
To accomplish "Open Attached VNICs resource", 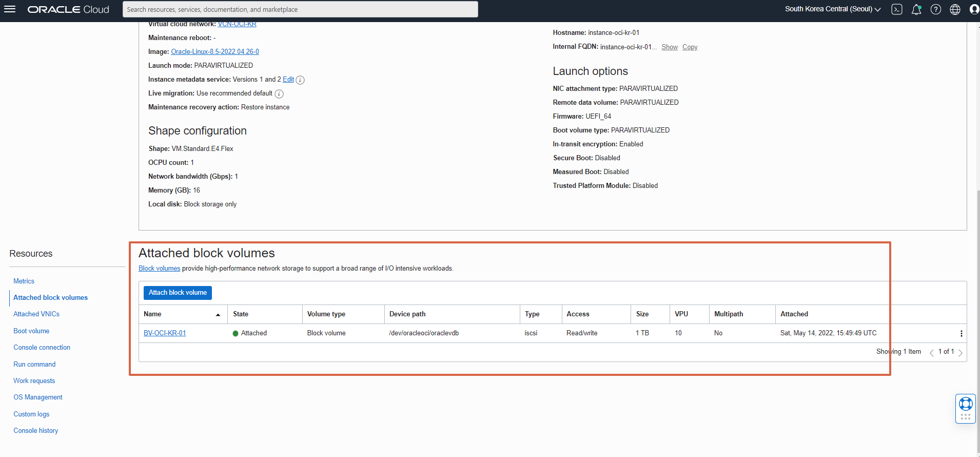I will (36, 314).
